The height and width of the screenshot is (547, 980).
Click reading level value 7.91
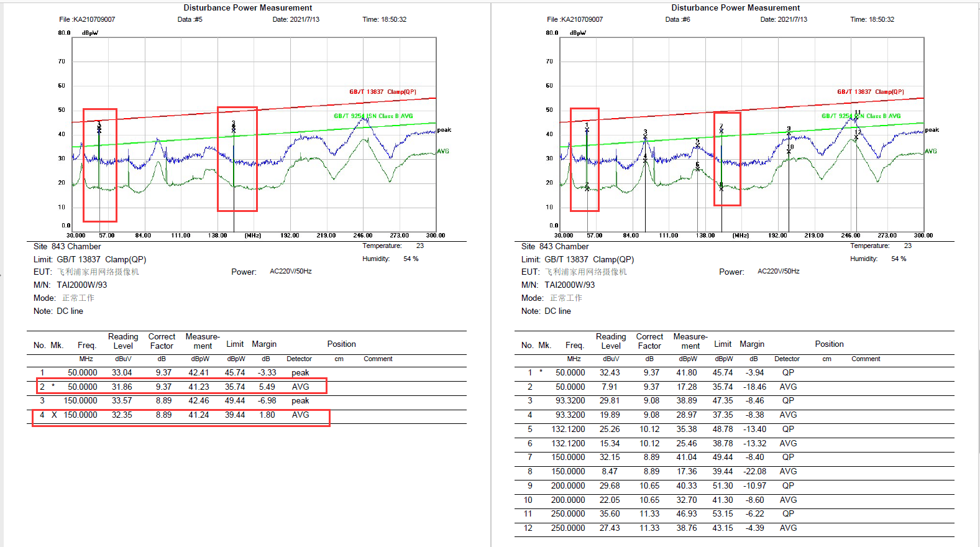point(610,387)
